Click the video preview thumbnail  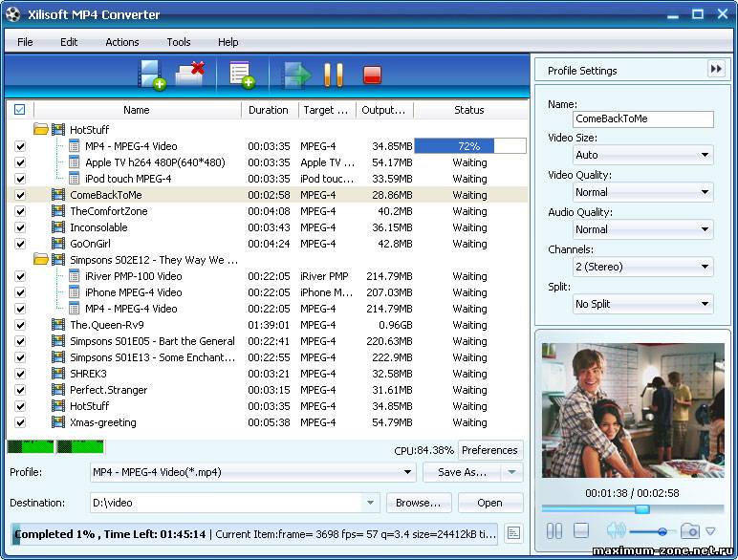[633, 409]
